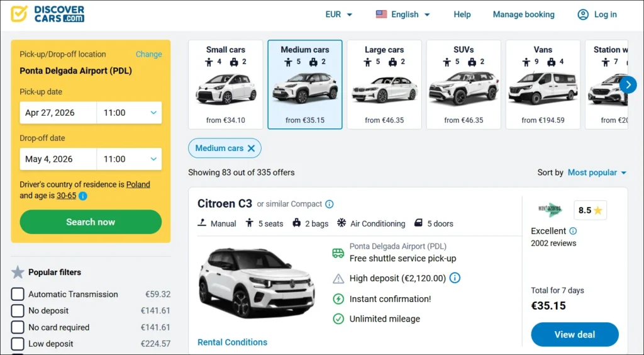Check the No deposit filter

18,311
